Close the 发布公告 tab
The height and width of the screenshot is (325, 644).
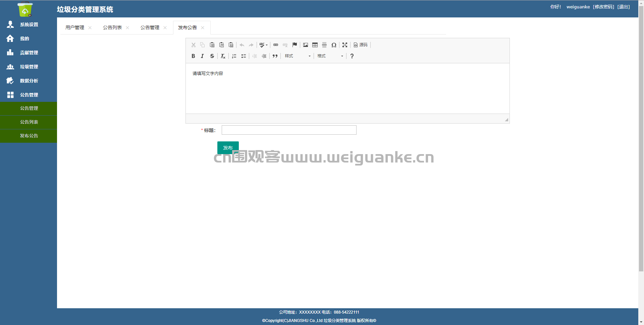click(203, 28)
